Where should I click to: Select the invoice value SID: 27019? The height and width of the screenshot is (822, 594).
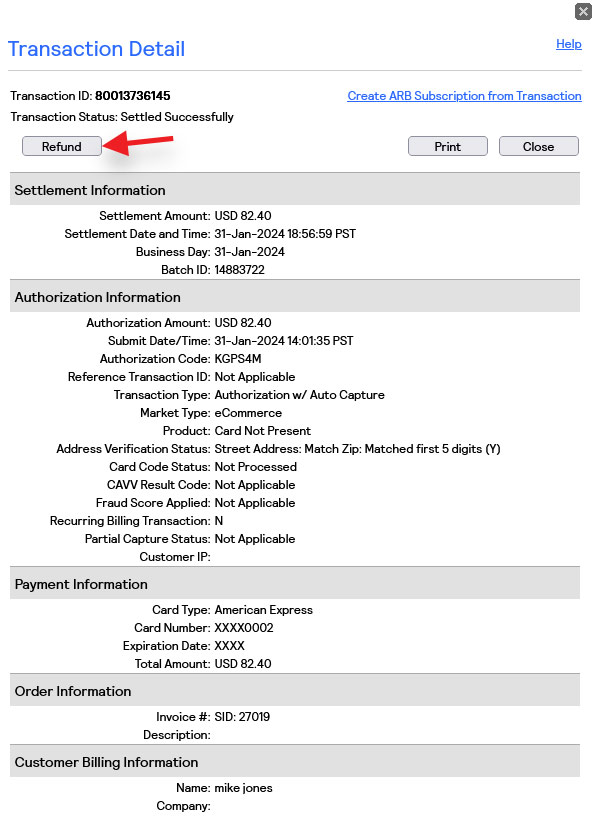[242, 717]
